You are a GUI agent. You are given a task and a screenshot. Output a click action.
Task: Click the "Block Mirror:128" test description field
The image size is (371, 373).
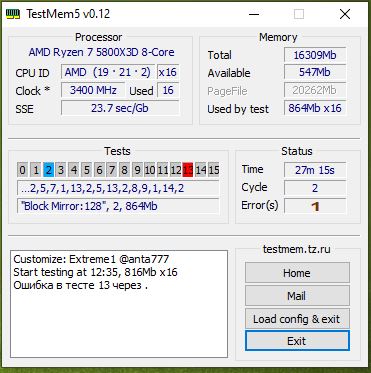click(x=118, y=206)
